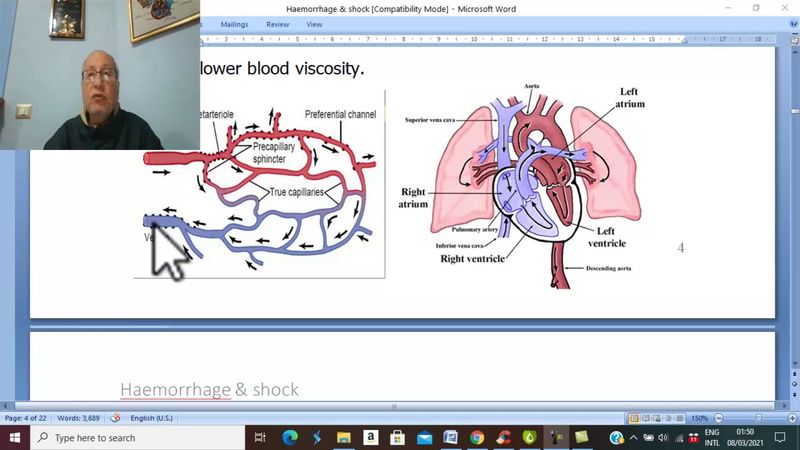800x450 pixels.
Task: Click the next page browse arrow
Action: [x=794, y=394]
